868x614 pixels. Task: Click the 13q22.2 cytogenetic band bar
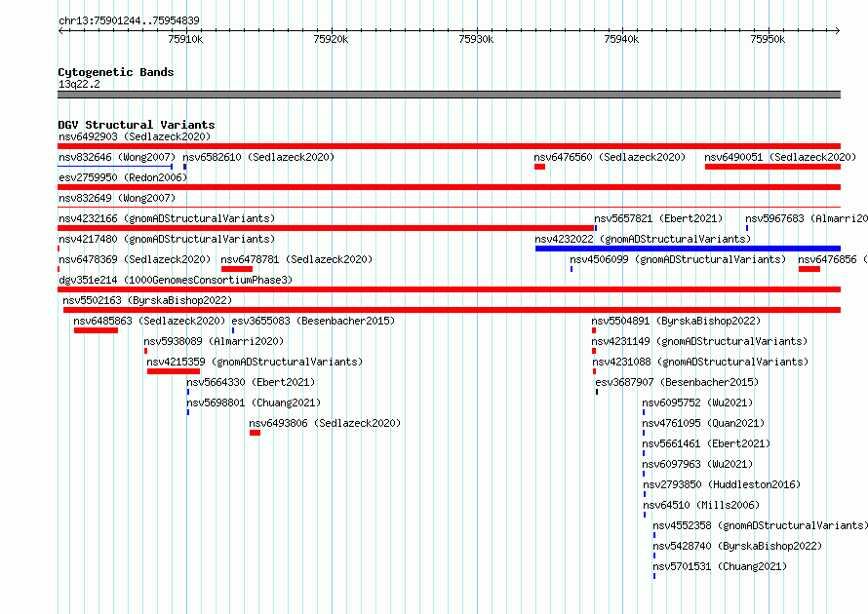point(449,95)
